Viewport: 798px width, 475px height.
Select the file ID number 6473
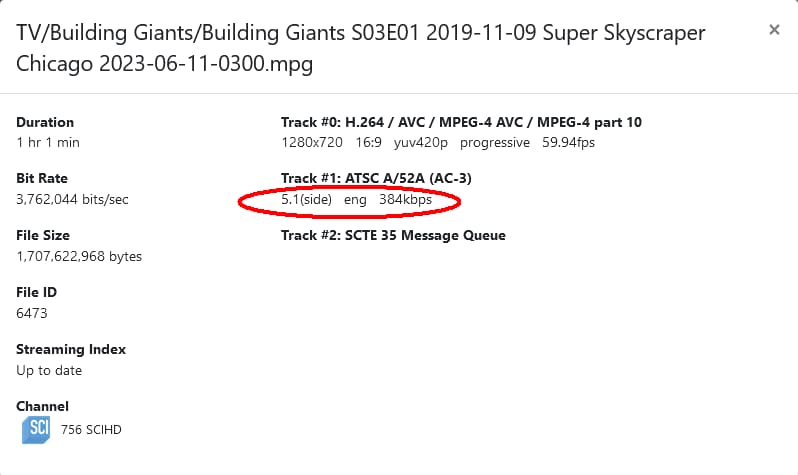pos(32,313)
